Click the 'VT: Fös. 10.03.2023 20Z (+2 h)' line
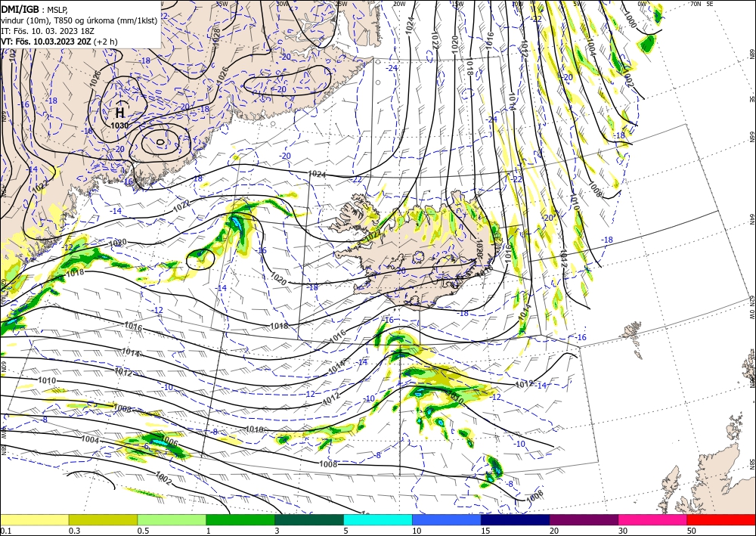Image resolution: width=756 pixels, height=536 pixels. pyautogui.click(x=59, y=41)
